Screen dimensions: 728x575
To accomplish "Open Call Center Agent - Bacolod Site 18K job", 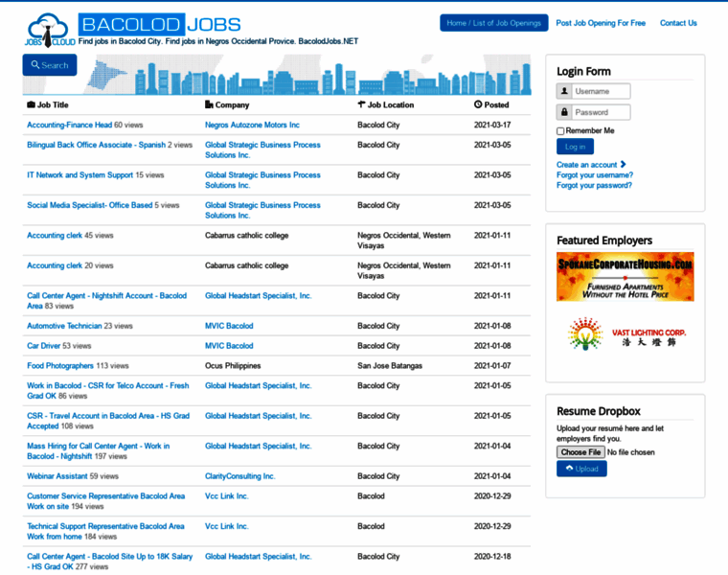I will (109, 561).
